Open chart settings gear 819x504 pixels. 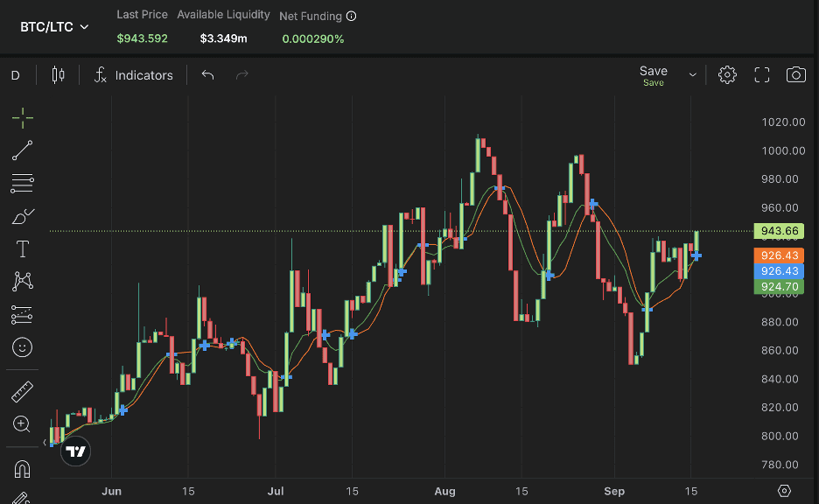pyautogui.click(x=727, y=75)
